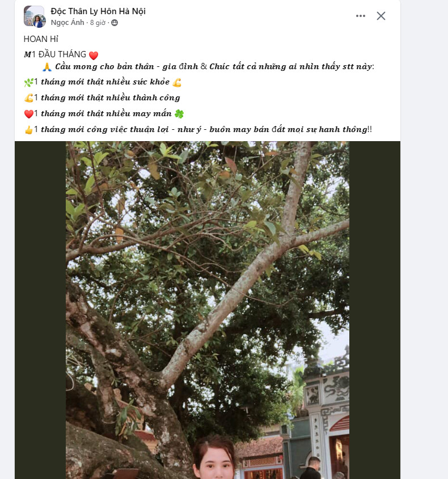Close the post with the X button
The image size is (448, 479).
tap(381, 16)
